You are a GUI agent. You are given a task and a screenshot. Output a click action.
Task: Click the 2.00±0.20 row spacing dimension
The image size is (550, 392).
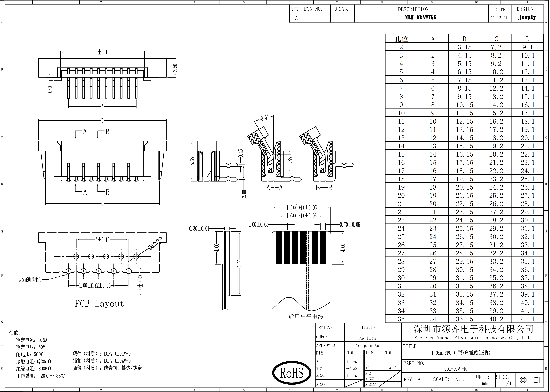click(140, 285)
